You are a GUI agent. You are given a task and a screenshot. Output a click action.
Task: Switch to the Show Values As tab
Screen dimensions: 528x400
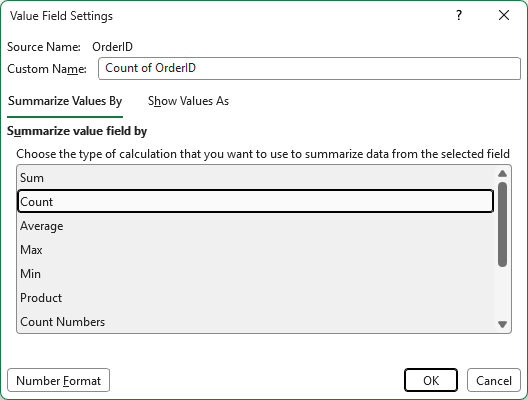[188, 101]
